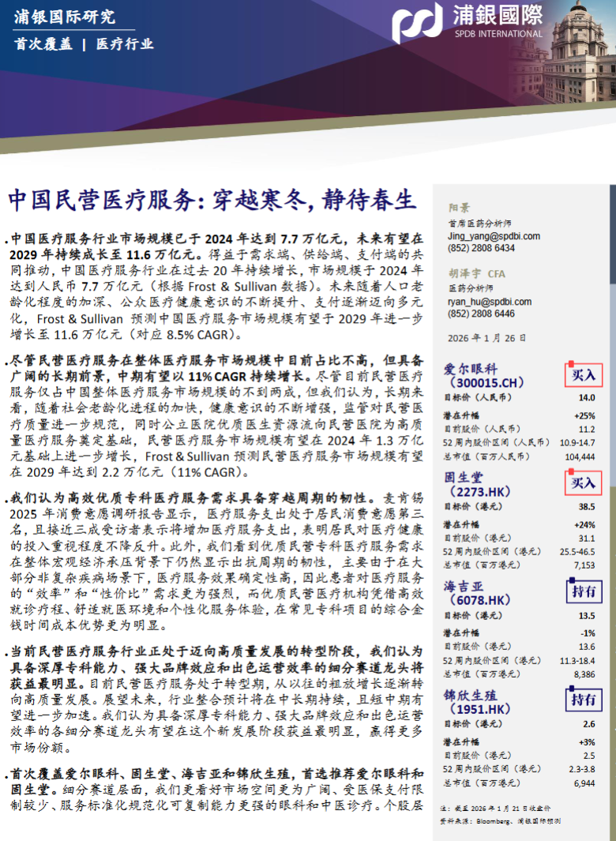Click 52-week range 2.3-3.8
Screen dimensions: 616x841
coord(582,769)
